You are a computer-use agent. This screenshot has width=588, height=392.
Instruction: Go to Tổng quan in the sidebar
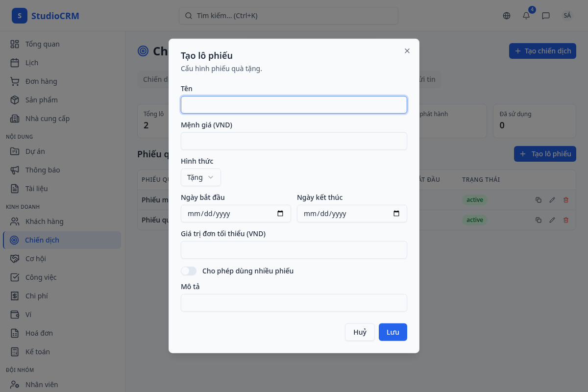coord(42,44)
